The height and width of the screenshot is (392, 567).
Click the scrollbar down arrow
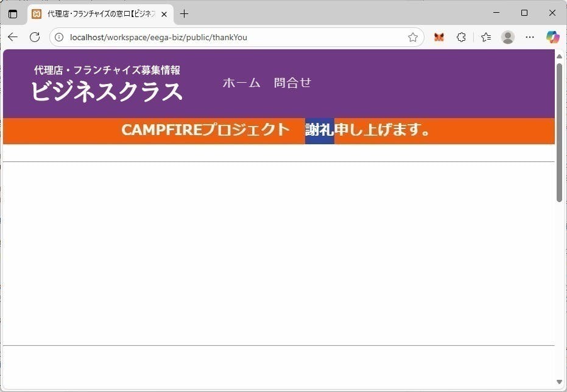pyautogui.click(x=559, y=382)
